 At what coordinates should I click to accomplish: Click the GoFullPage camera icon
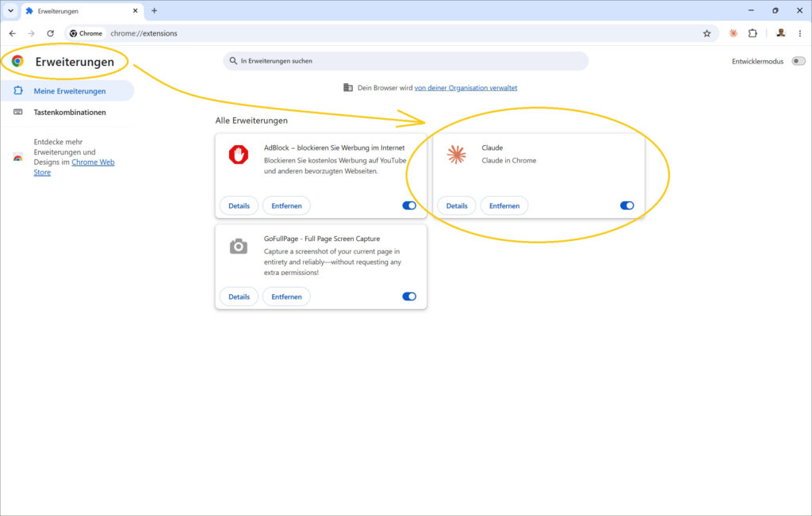pos(239,246)
